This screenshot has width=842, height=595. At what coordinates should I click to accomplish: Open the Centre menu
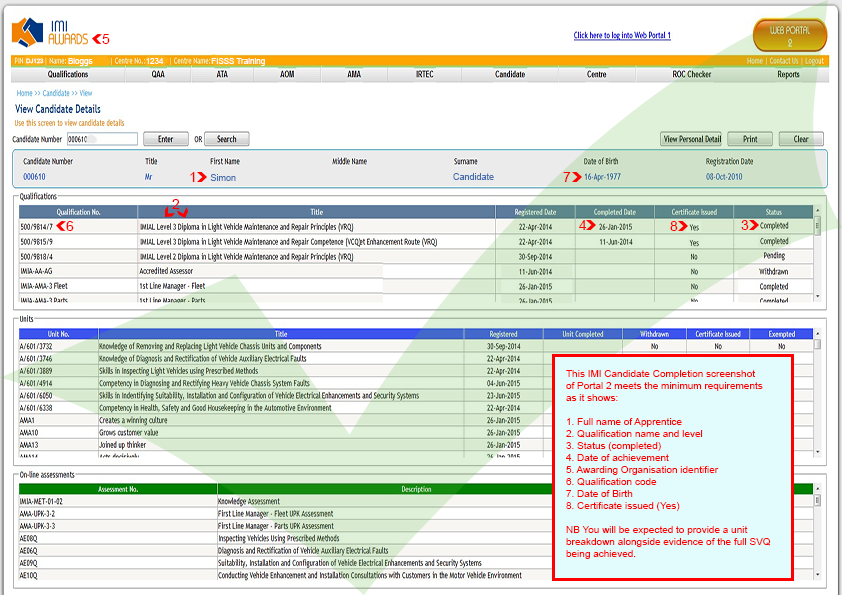point(597,75)
